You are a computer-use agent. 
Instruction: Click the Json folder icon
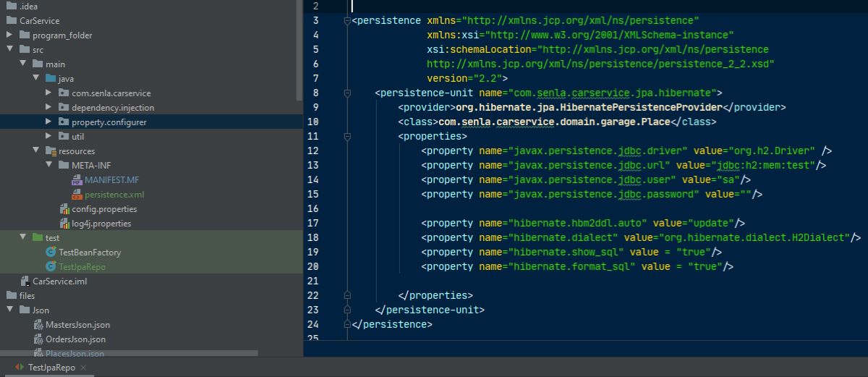click(24, 310)
